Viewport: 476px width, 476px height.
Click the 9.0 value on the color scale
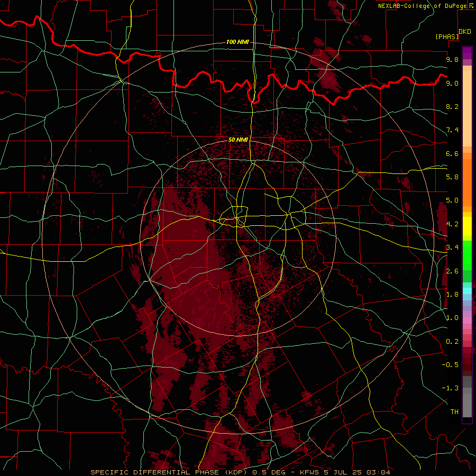(x=452, y=83)
